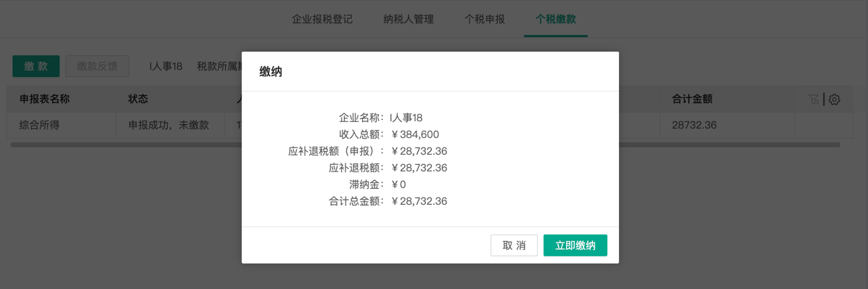This screenshot has width=868, height=289.
Task: Select the active 个税缴款 tab
Action: [x=556, y=19]
